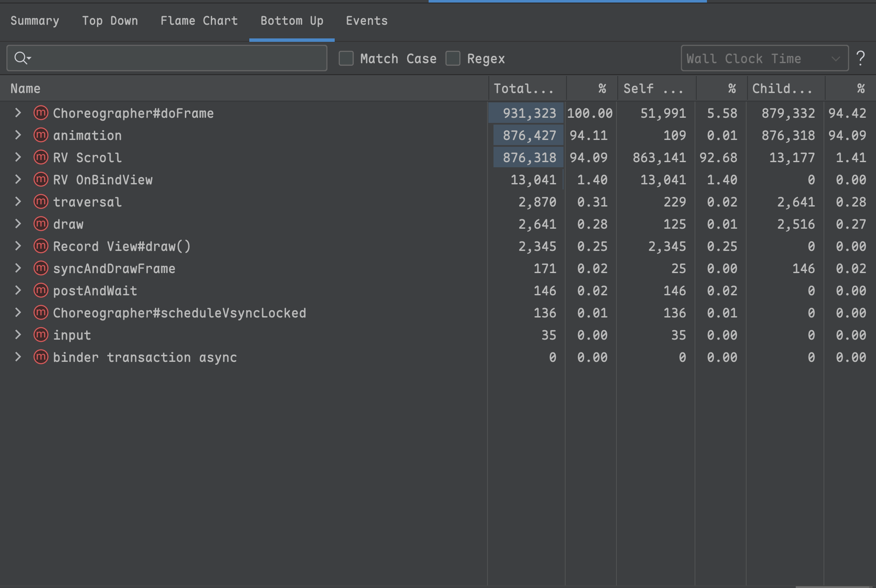Click the search magnifier icon
876x588 pixels.
(x=21, y=58)
